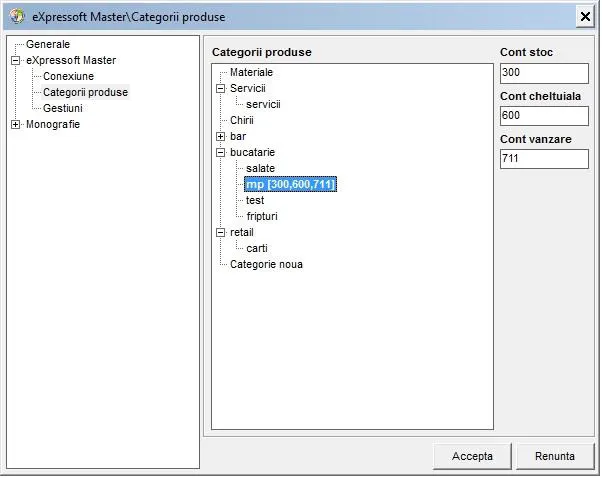Click the Cont cheltuiala input field

544,116
